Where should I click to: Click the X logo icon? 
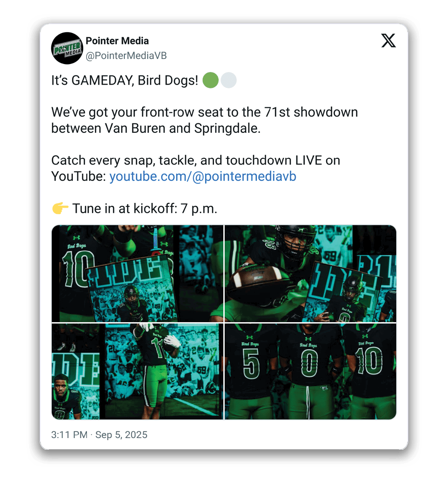(x=388, y=41)
